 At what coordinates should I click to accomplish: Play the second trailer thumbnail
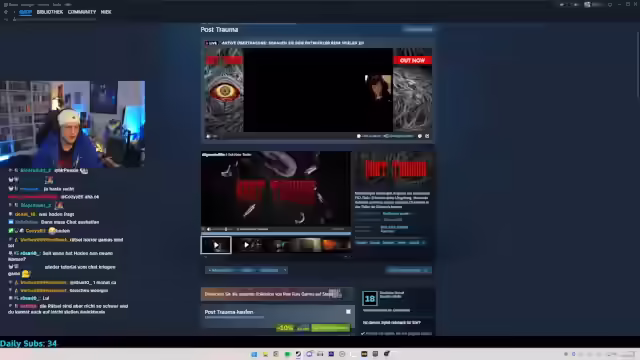[x=247, y=245]
